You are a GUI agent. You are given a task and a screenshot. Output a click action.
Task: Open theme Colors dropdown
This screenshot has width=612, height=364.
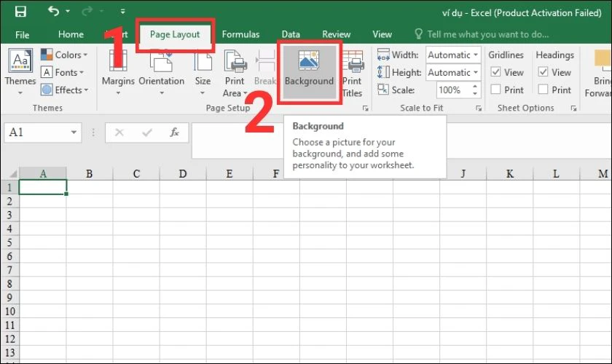64,55
